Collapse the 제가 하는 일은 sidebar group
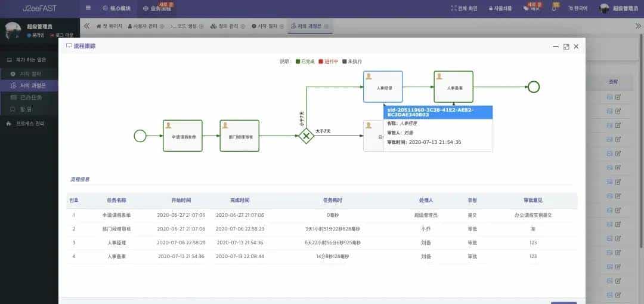644x304 pixels. [x=29, y=60]
